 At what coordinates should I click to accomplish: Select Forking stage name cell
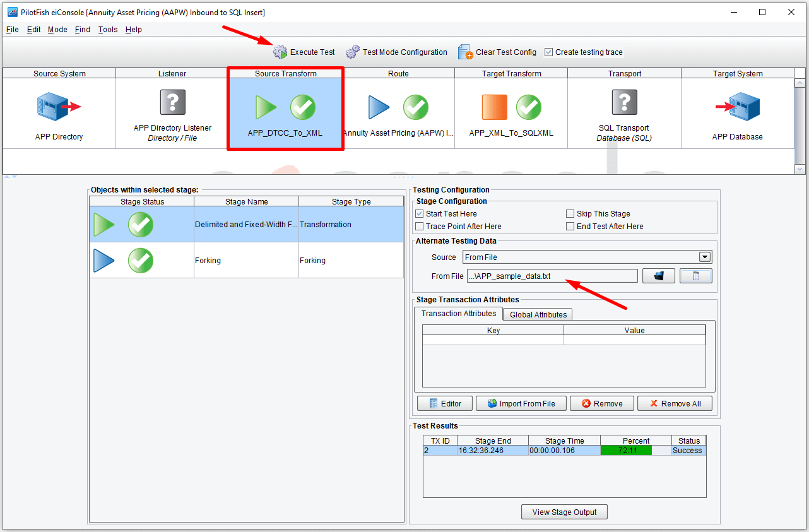click(x=246, y=261)
